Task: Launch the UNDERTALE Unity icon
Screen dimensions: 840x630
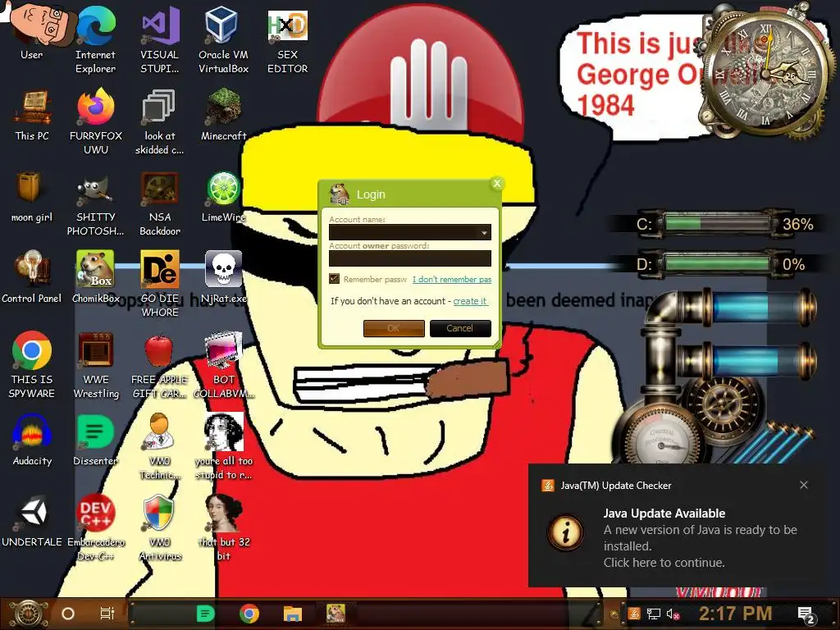Action: tap(32, 521)
